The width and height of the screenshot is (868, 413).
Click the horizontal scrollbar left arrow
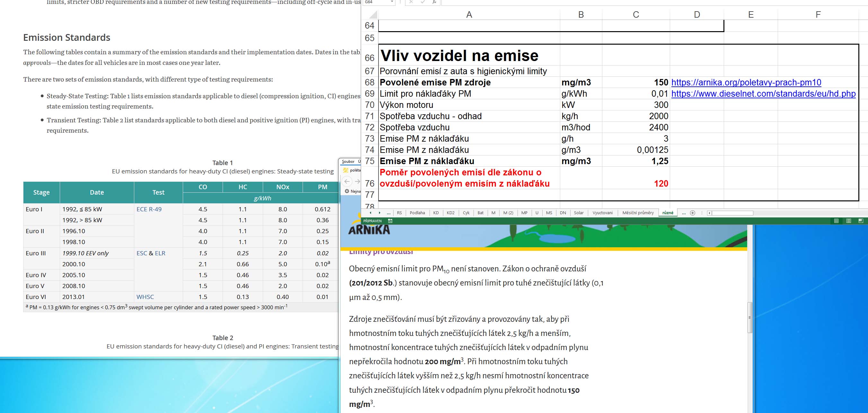(709, 213)
